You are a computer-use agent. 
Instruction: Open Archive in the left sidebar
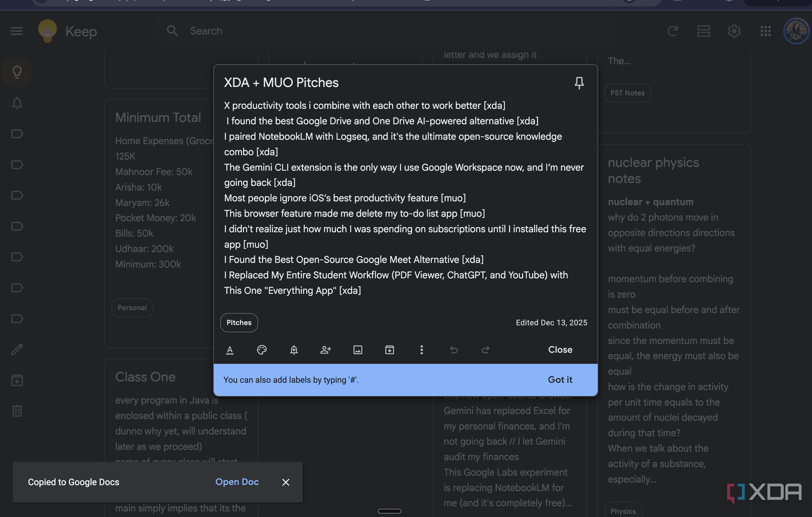click(x=17, y=380)
